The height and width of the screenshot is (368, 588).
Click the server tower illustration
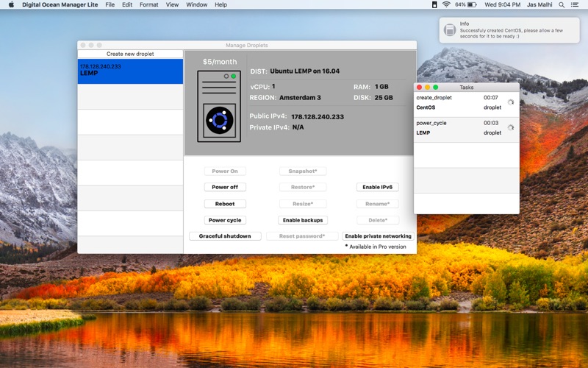tap(219, 106)
